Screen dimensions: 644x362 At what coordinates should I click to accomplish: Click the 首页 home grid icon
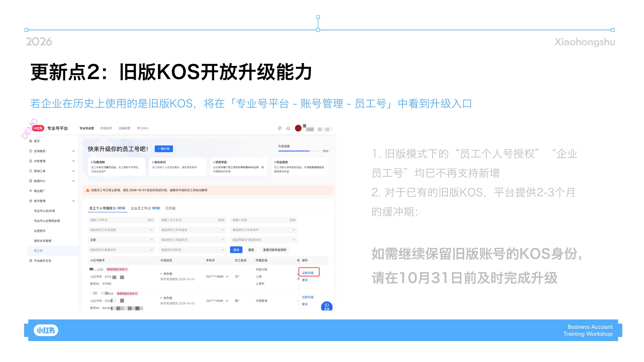pos(31,141)
